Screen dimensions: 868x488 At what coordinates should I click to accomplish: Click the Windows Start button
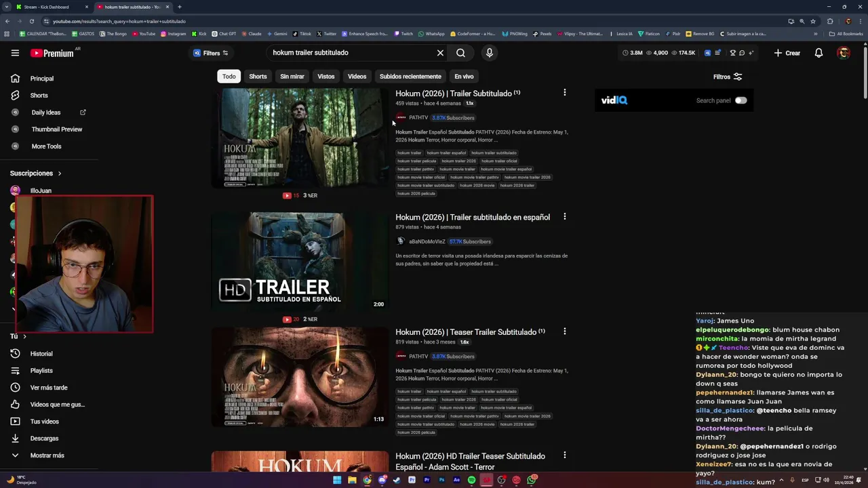337,480
